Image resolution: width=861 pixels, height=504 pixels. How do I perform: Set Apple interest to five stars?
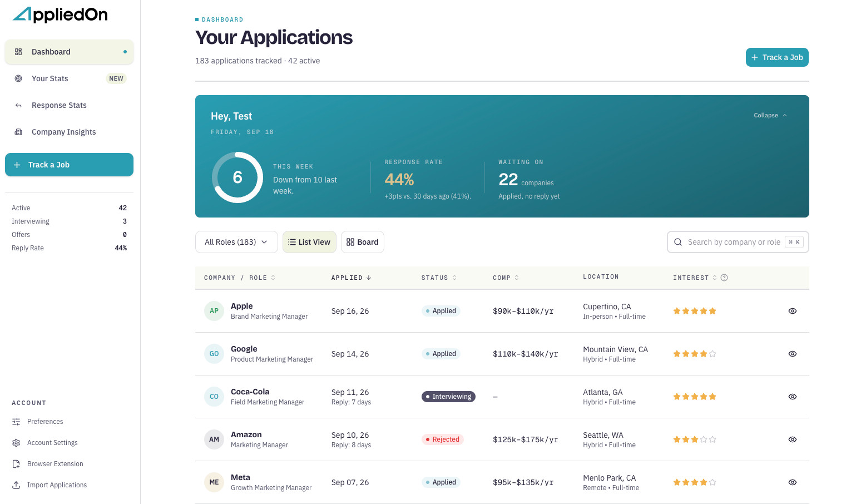tap(712, 311)
